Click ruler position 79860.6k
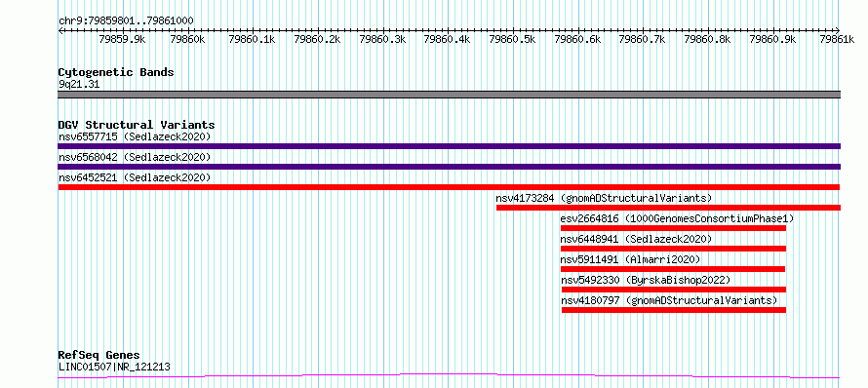The width and height of the screenshot is (868, 388). [x=578, y=39]
